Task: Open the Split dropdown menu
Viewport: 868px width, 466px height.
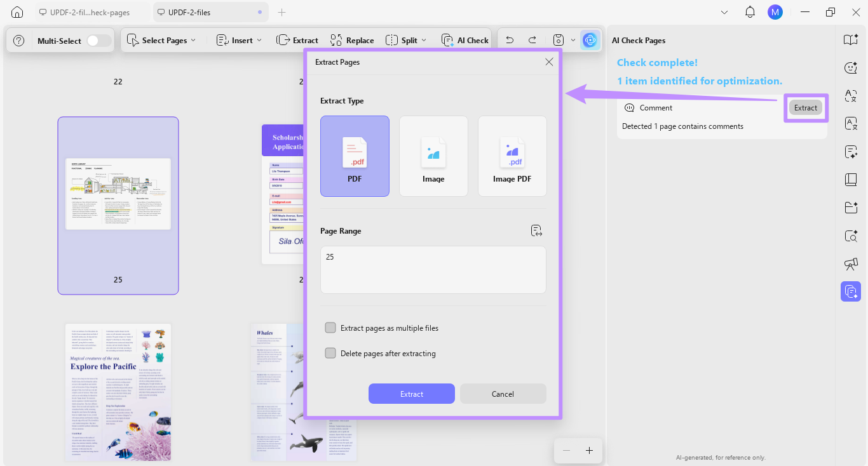Action: [407, 40]
